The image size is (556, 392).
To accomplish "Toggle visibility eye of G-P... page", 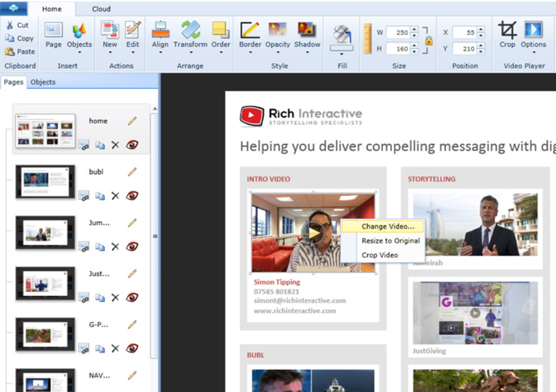I will tap(132, 349).
